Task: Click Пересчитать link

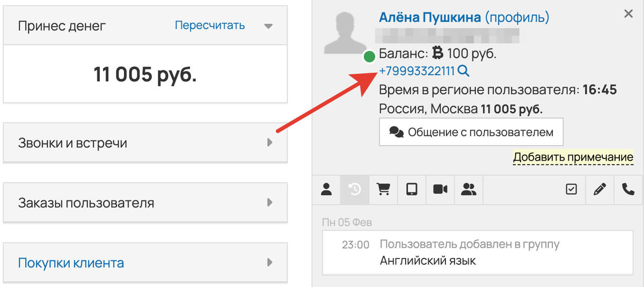Action: coord(210,25)
